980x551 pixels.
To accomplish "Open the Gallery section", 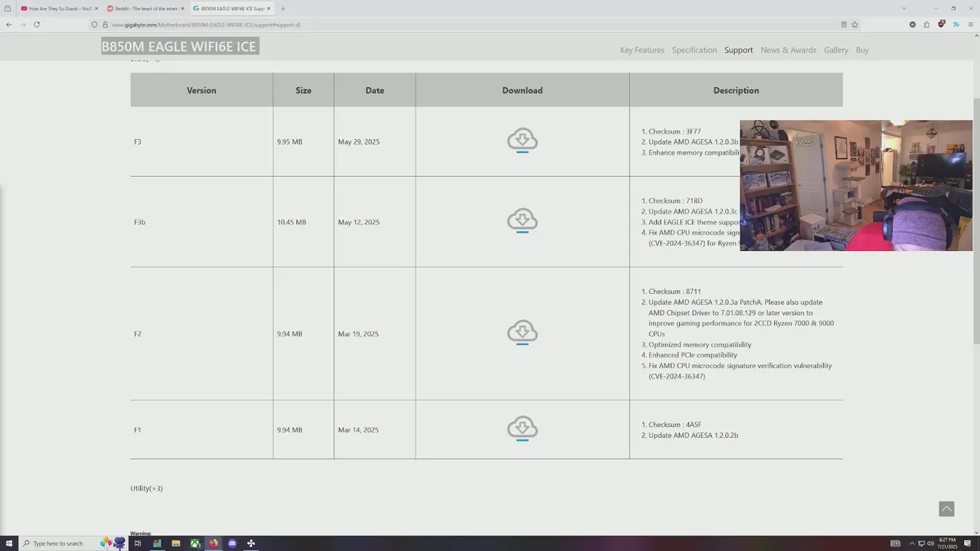I will (x=836, y=50).
